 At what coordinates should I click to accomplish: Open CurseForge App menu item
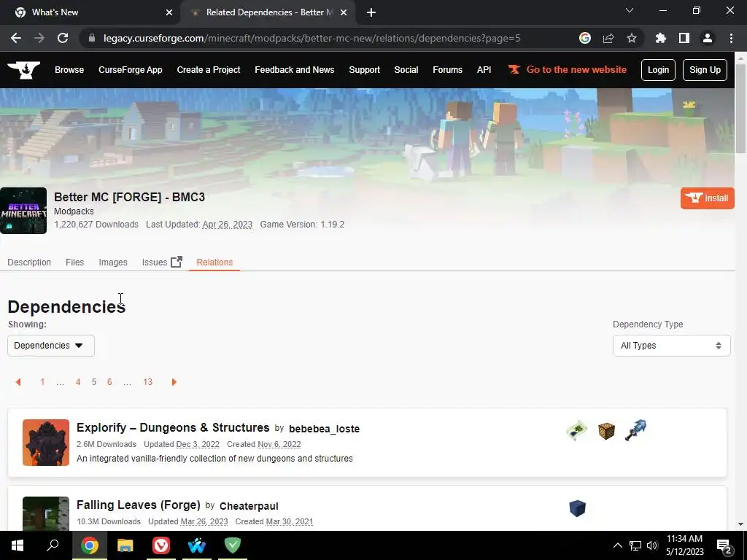click(130, 70)
